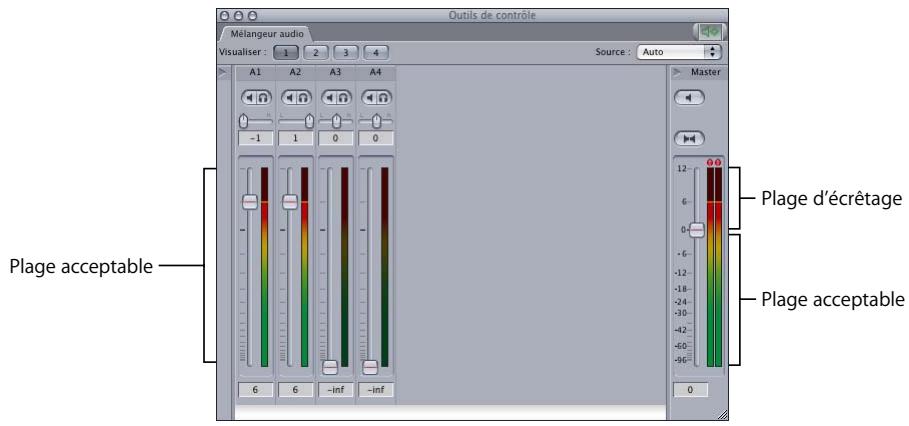Viewport: 909px width, 426px height.
Task: Click the A4 volume fader handle
Action: coord(370,367)
